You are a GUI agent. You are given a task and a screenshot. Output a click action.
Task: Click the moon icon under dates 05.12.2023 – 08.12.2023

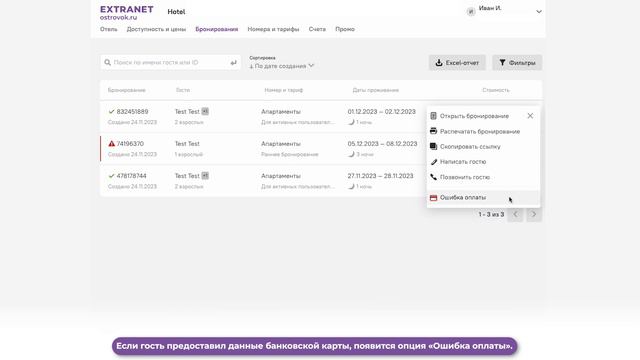(x=351, y=154)
